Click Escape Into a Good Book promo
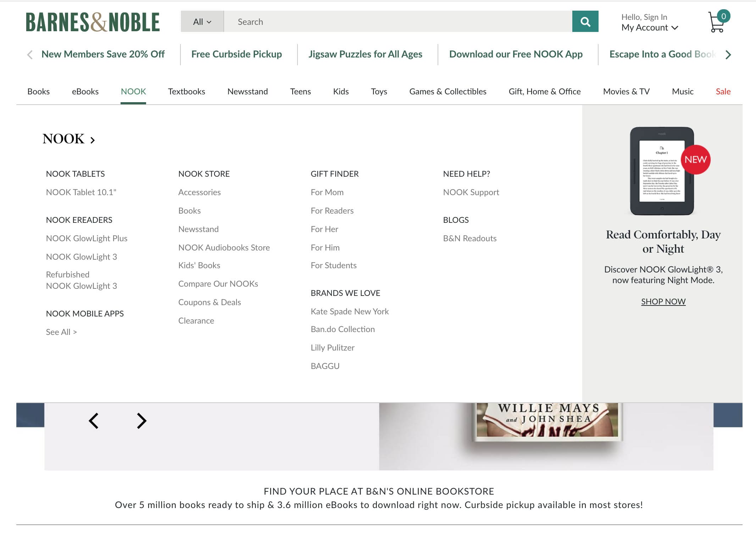 (x=662, y=54)
